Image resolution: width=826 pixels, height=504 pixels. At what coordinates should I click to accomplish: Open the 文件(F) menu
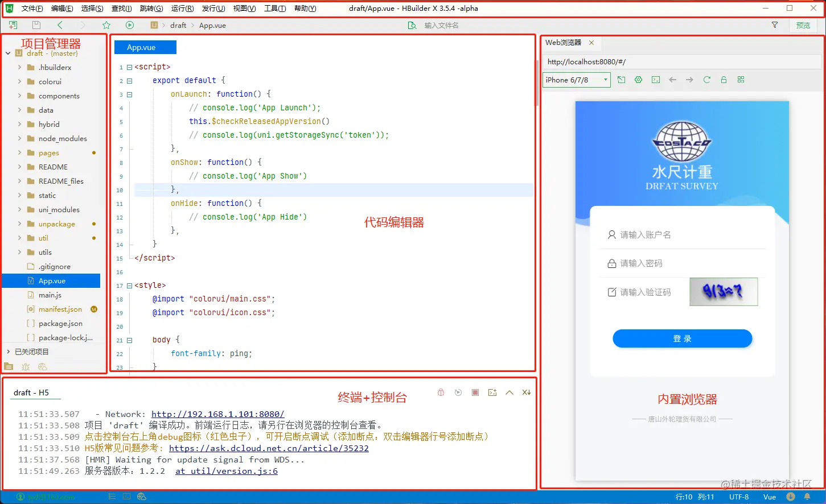tap(32, 9)
